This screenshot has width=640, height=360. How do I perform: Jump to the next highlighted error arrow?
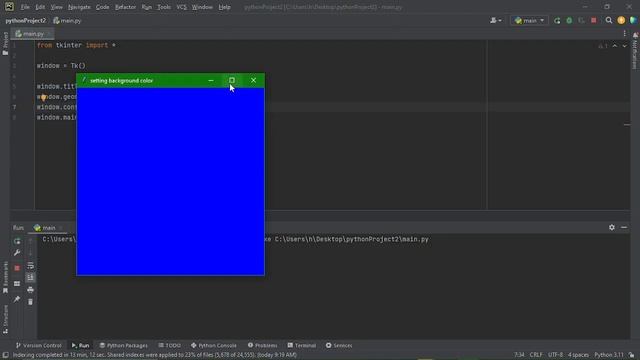tap(624, 46)
